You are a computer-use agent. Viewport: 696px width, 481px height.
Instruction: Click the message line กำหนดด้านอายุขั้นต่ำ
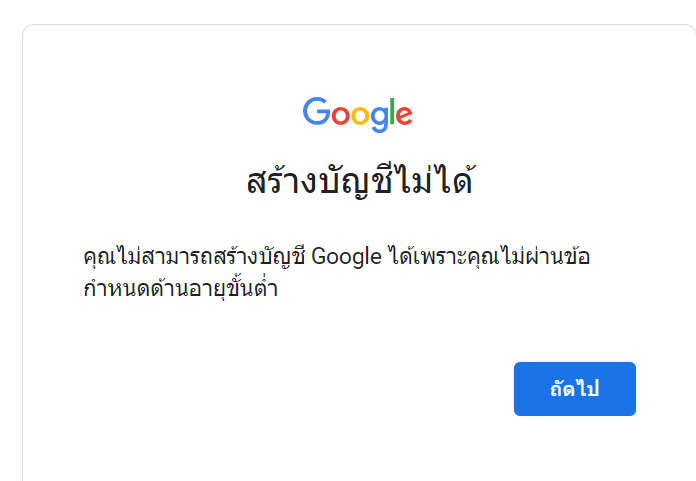click(181, 289)
